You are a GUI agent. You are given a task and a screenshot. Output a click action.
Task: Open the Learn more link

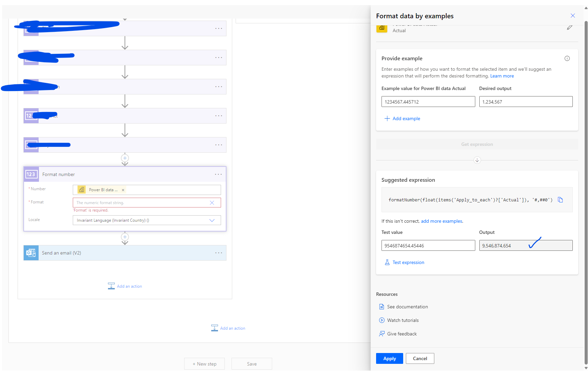click(502, 76)
